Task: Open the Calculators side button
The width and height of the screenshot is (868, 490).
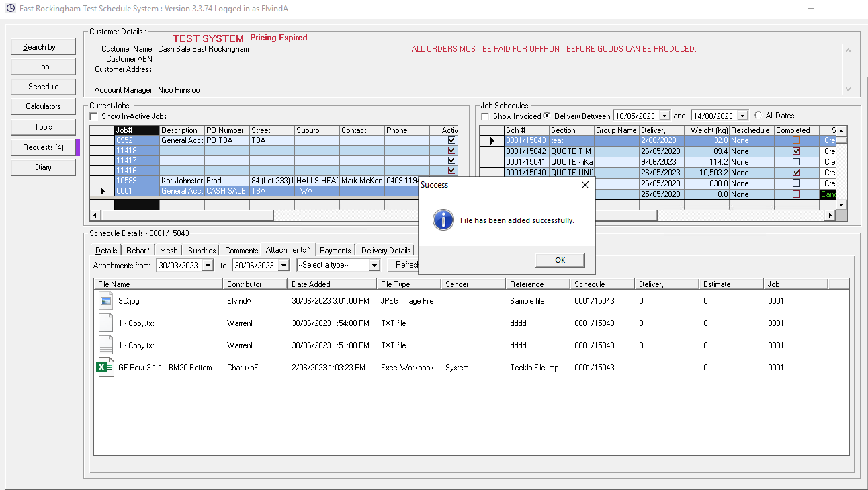Action: click(43, 106)
